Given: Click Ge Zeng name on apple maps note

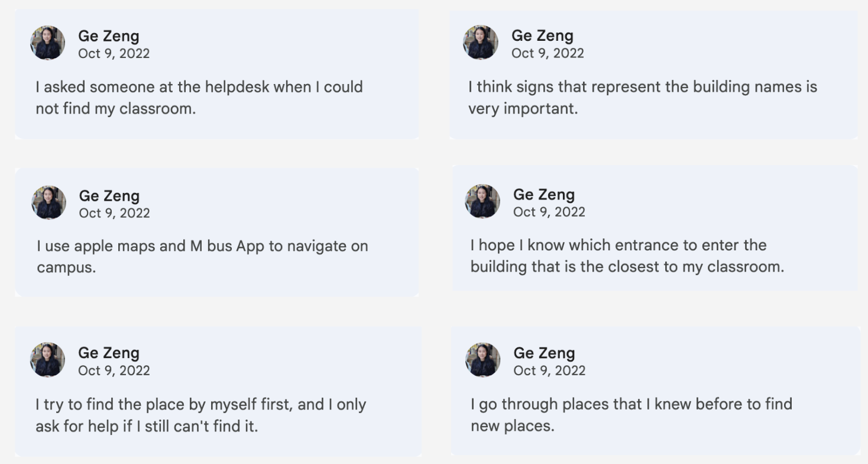Looking at the screenshot, I should (109, 196).
